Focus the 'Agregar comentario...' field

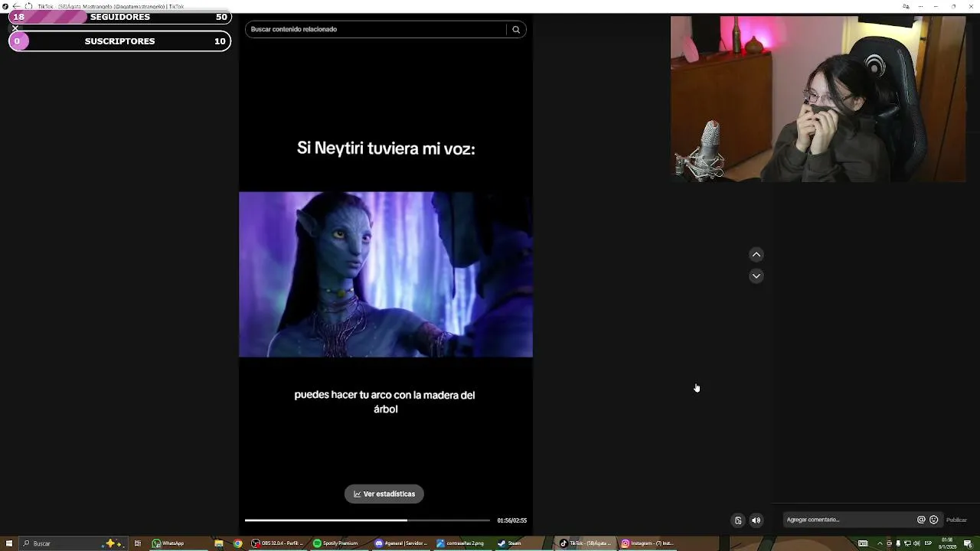848,520
